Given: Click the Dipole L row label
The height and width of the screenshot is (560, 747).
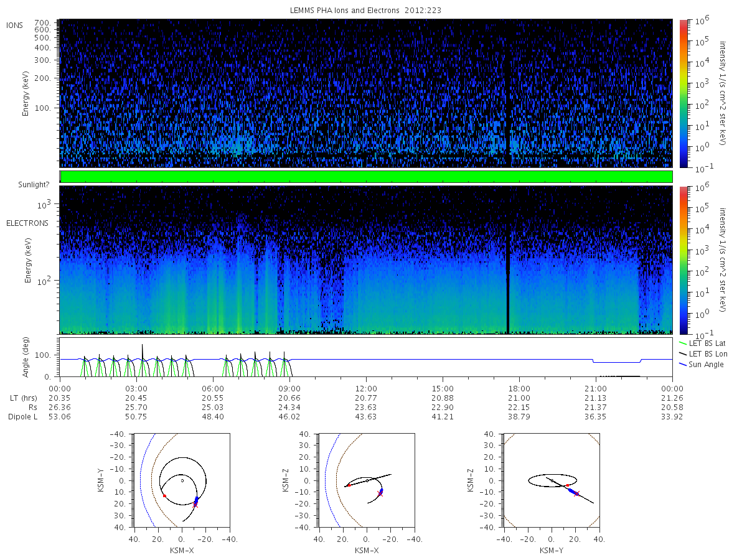Looking at the screenshot, I should [22, 417].
